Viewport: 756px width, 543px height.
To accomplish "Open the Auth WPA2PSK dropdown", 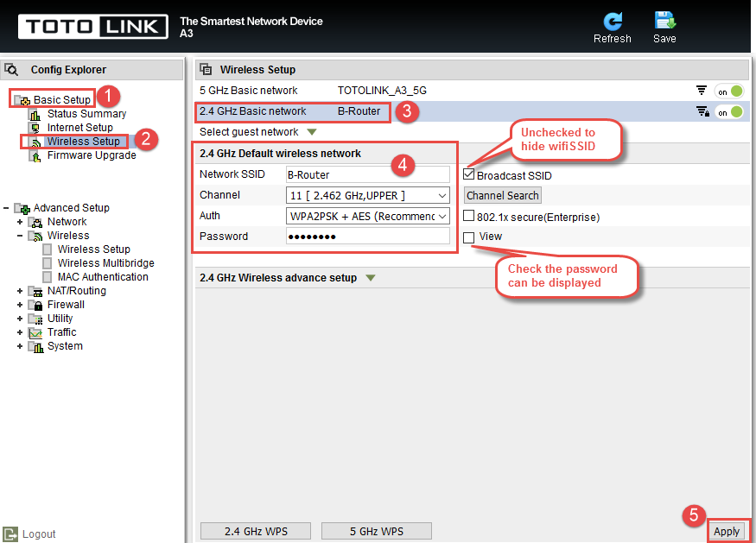I will pyautogui.click(x=368, y=217).
